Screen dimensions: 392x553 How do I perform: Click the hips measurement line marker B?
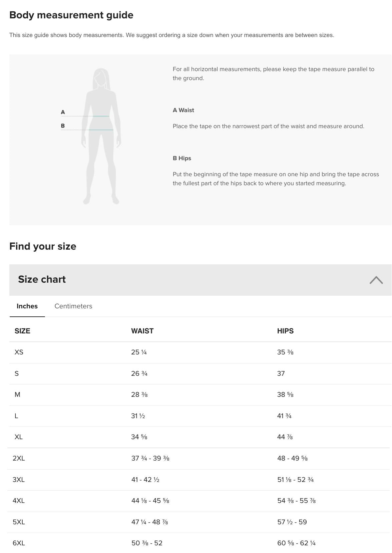coord(62,125)
